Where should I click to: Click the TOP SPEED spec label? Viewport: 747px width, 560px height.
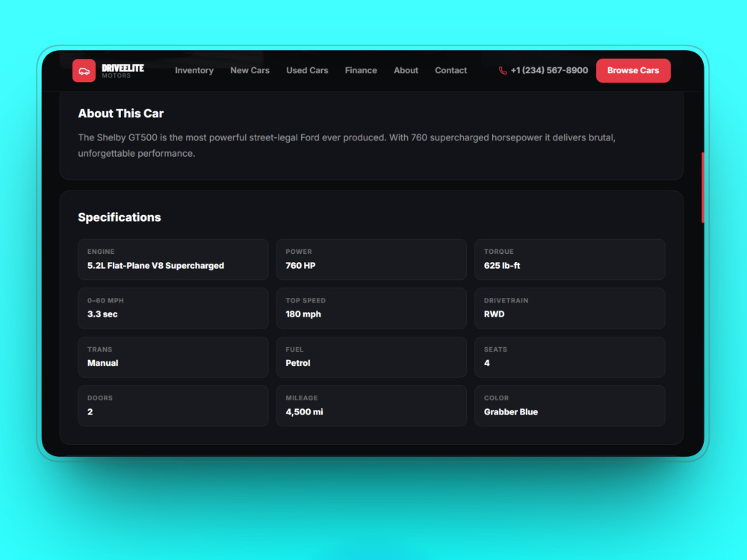(x=306, y=300)
